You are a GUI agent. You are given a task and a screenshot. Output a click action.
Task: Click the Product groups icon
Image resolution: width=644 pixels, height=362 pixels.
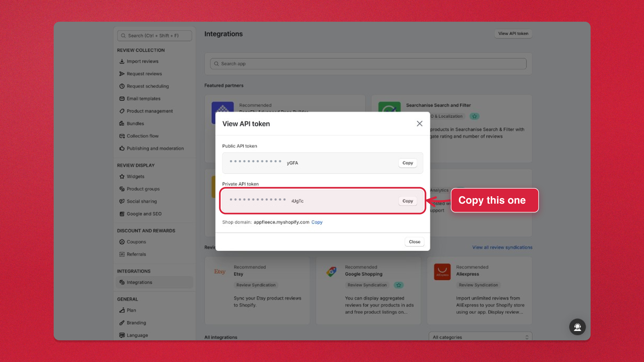coord(122,189)
